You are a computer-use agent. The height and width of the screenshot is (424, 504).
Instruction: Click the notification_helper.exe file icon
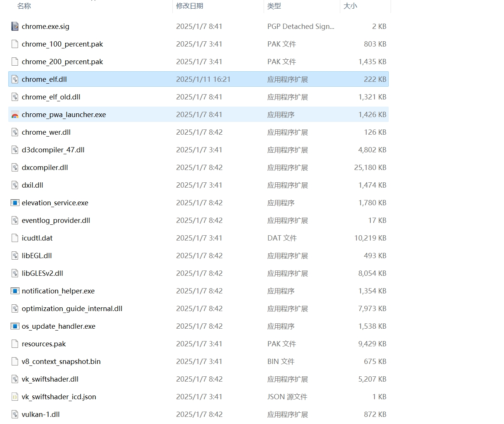click(x=15, y=291)
